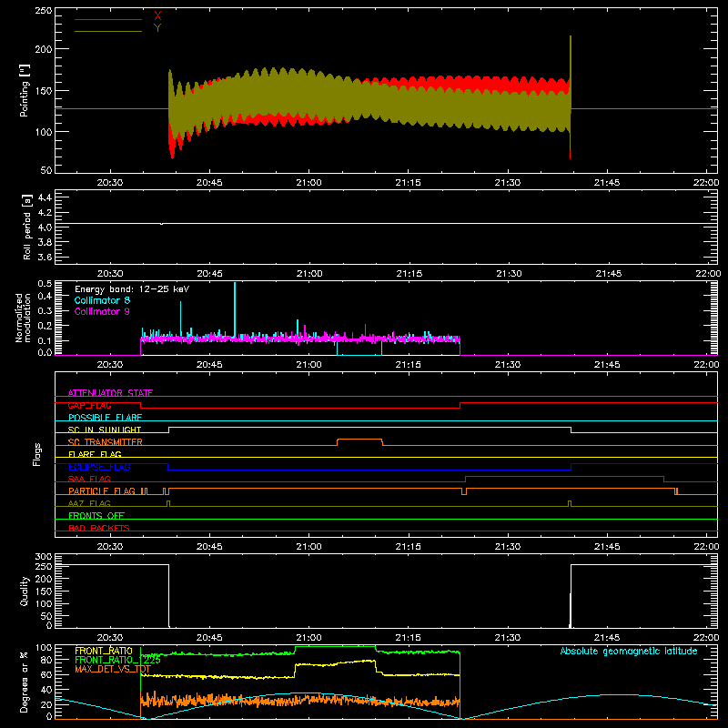Viewport: 728px width, 728px height.
Task: Click the 20:45 label under Roll period plot
Action: click(x=209, y=274)
